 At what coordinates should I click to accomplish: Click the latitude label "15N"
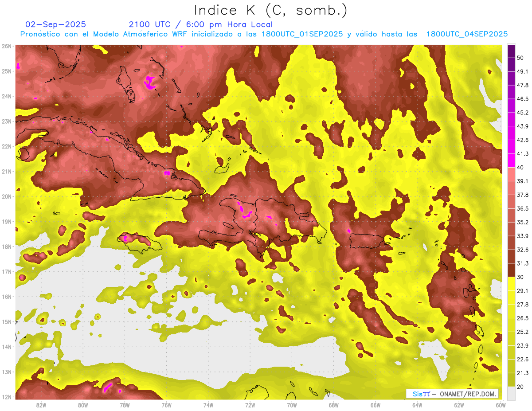point(7,321)
